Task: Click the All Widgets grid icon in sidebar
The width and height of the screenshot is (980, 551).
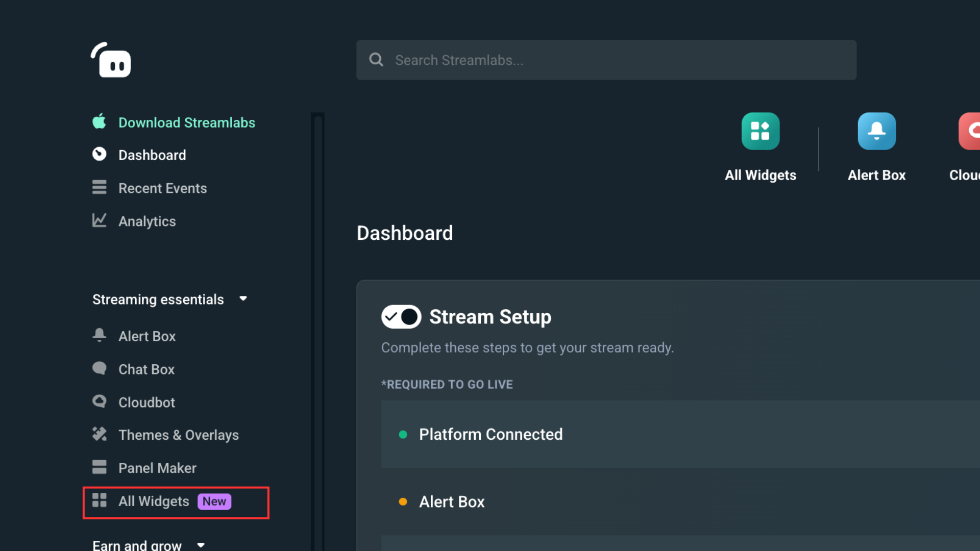Action: click(x=99, y=500)
